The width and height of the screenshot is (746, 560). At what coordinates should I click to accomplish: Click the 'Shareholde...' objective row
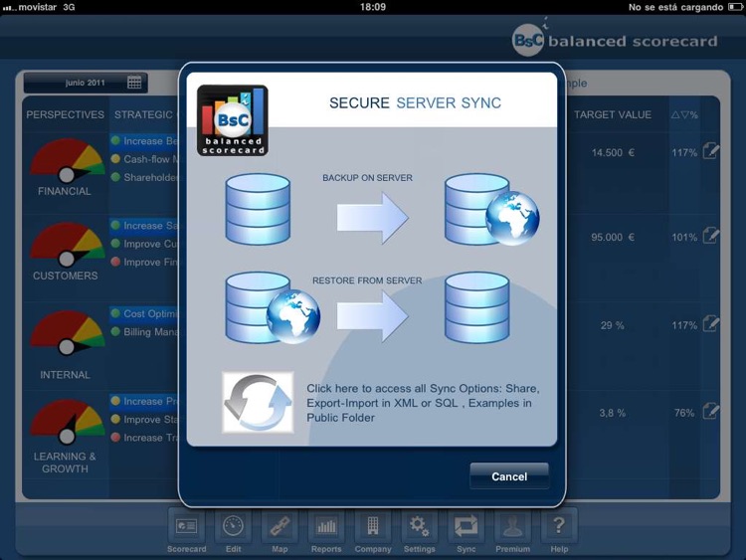pyautogui.click(x=144, y=177)
